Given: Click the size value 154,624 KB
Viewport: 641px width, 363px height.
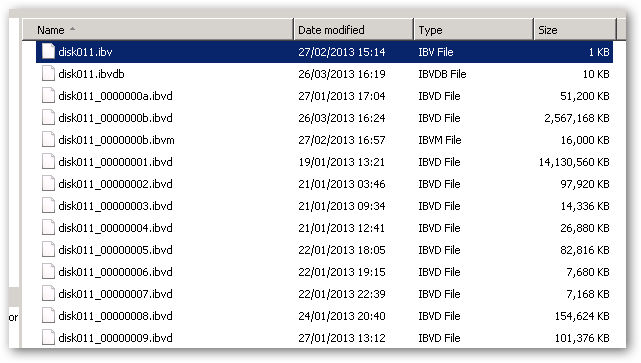Looking at the screenshot, I should 582,316.
